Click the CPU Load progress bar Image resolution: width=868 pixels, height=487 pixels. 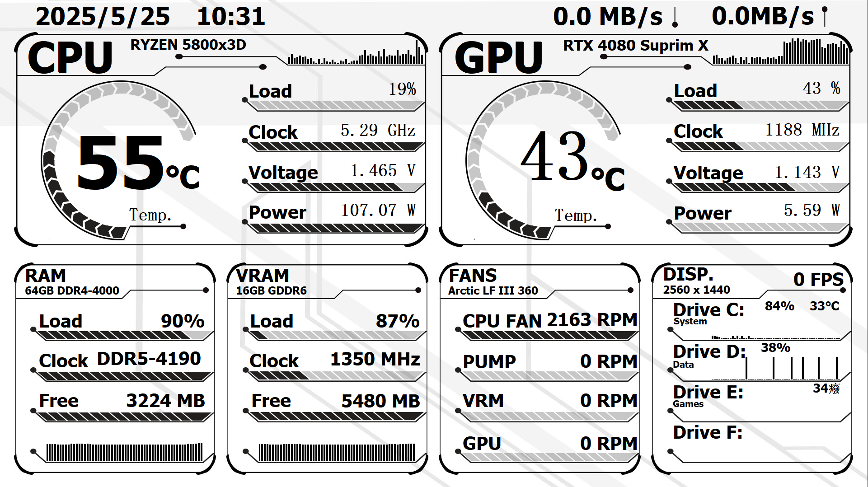point(335,106)
